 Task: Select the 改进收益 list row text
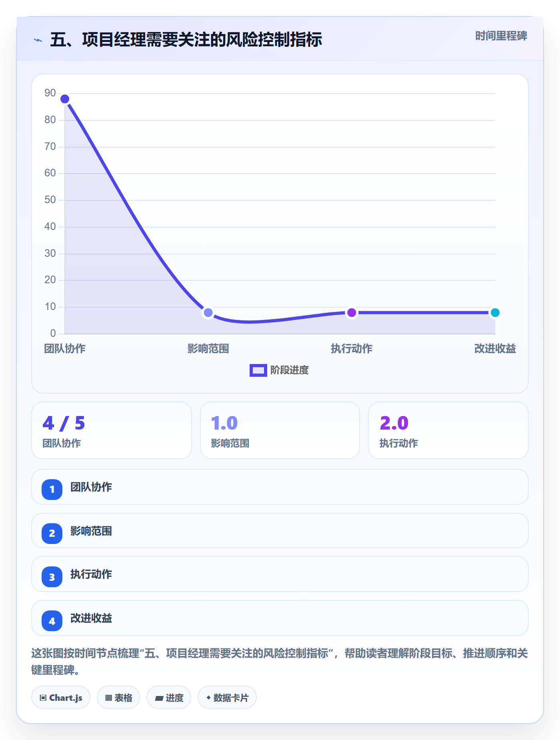(91, 618)
